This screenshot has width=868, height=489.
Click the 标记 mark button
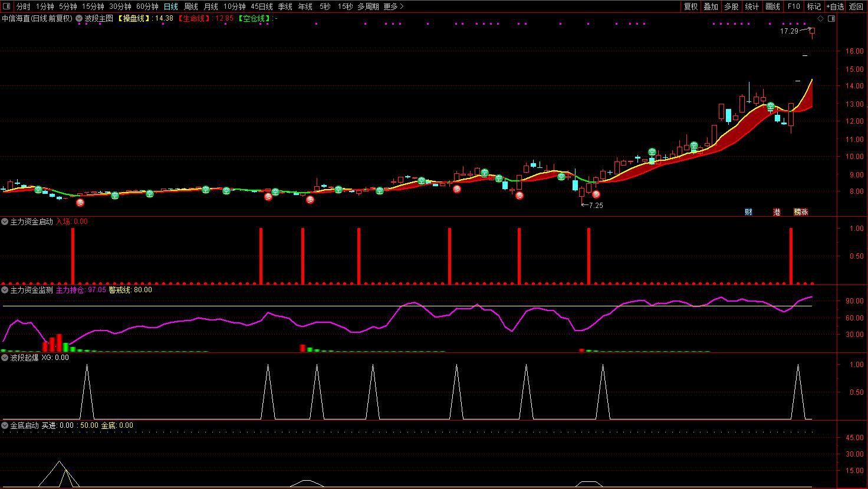tap(814, 6)
